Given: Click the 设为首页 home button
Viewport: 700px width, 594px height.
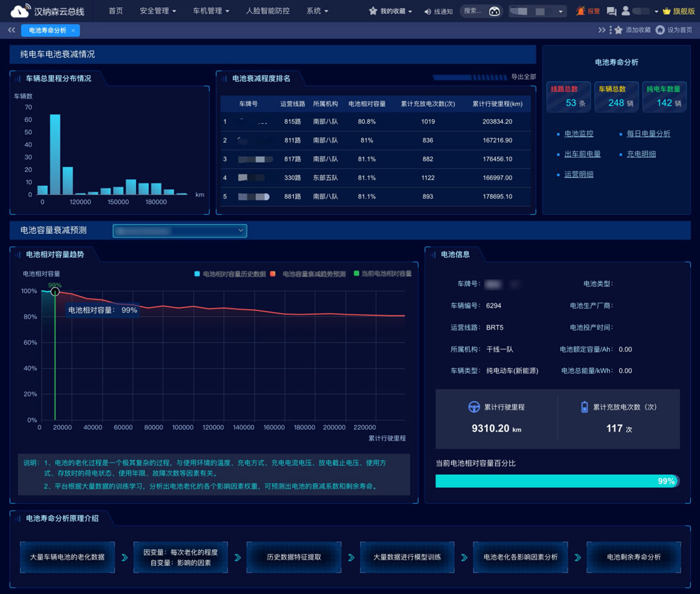Looking at the screenshot, I should click(673, 30).
